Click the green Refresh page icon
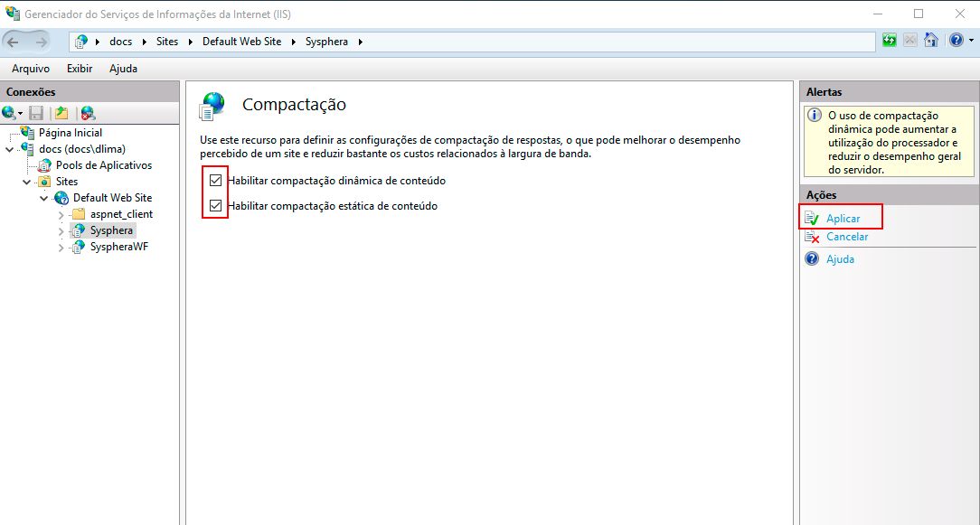The height and width of the screenshot is (525, 980). 890,41
